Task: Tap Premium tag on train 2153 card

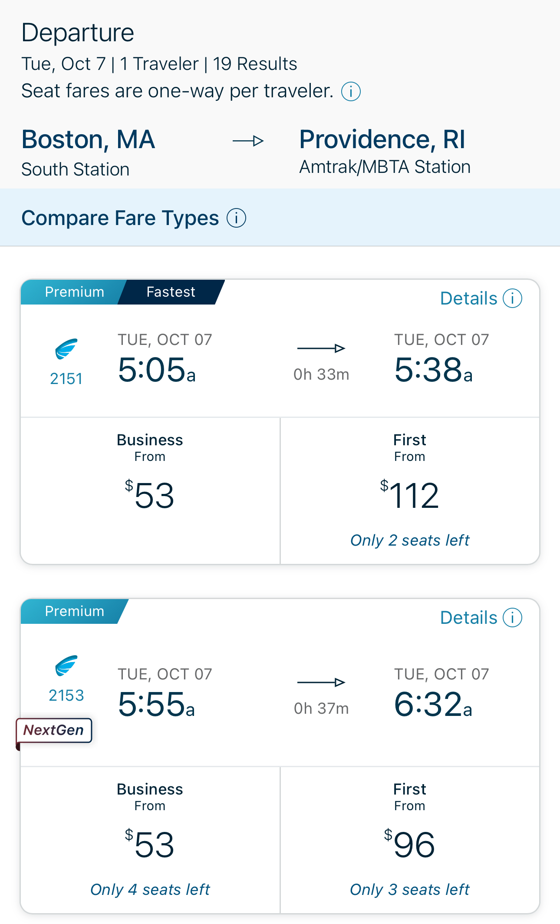Action: tap(74, 611)
